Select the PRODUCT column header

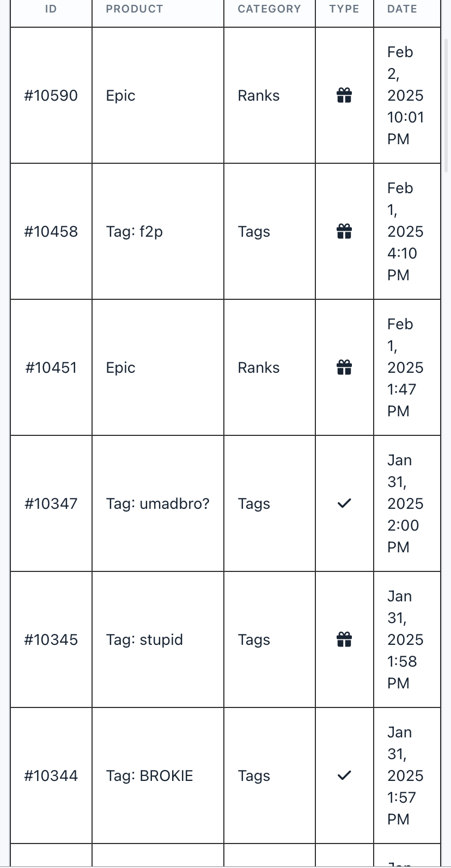click(x=135, y=9)
